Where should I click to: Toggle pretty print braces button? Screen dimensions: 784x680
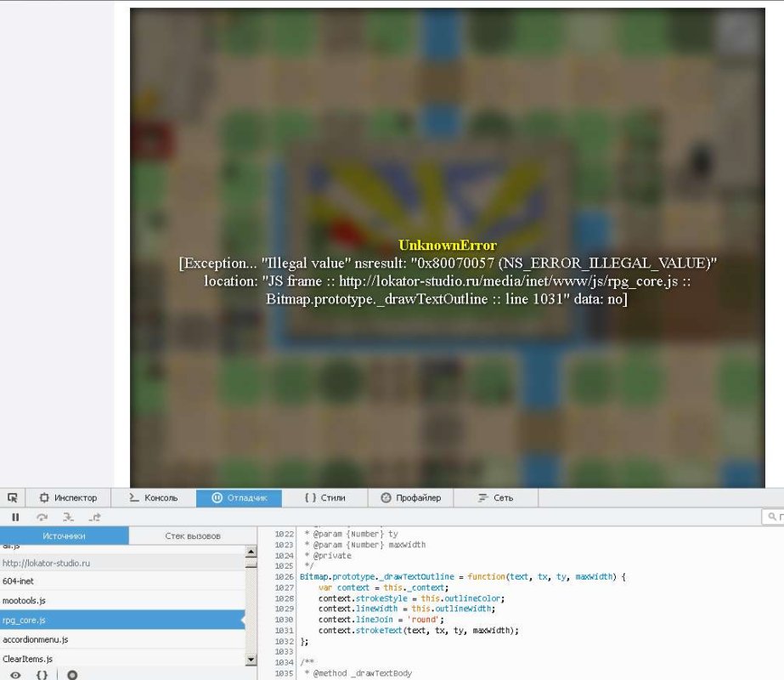(x=42, y=675)
